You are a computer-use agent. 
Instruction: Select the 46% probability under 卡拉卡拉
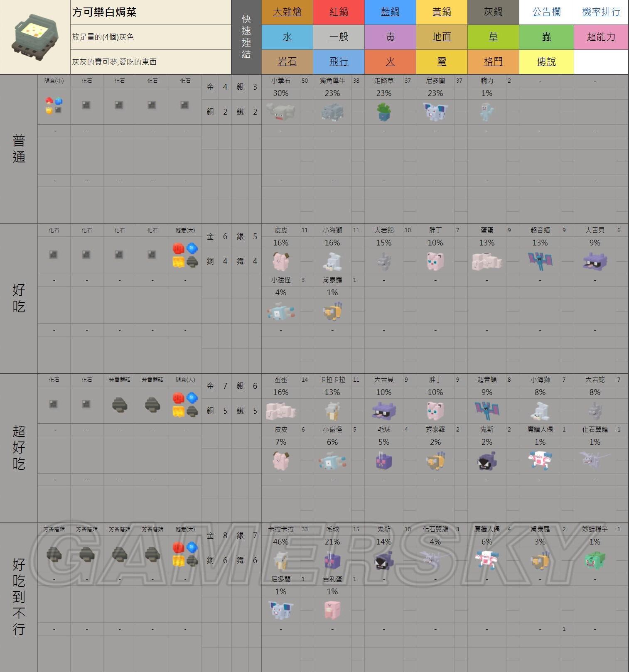tap(281, 542)
